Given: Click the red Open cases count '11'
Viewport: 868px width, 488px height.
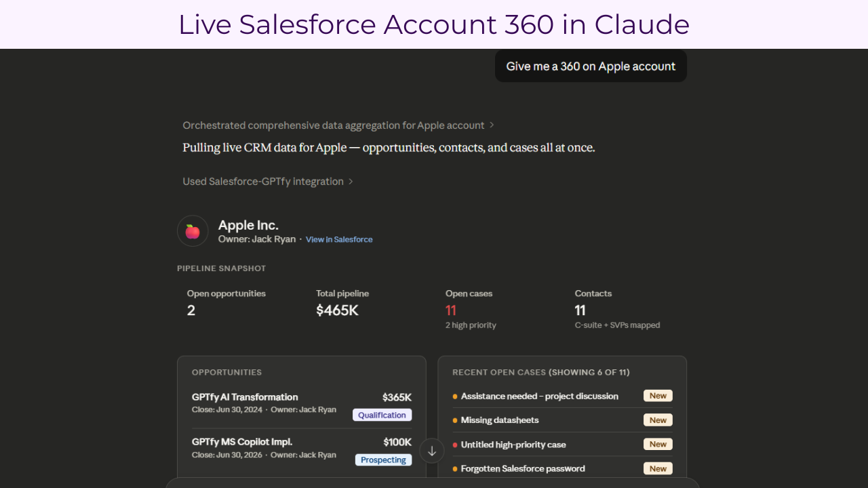Looking at the screenshot, I should click(x=451, y=310).
